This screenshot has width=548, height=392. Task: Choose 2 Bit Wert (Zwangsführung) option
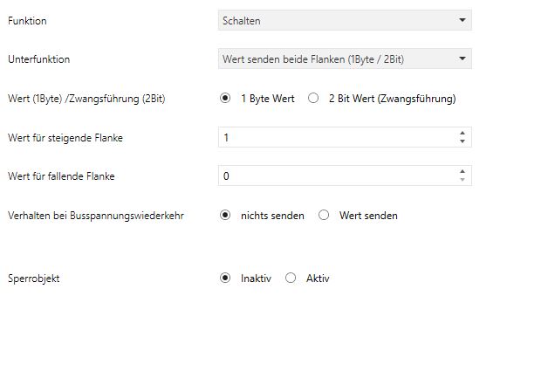pos(314,99)
